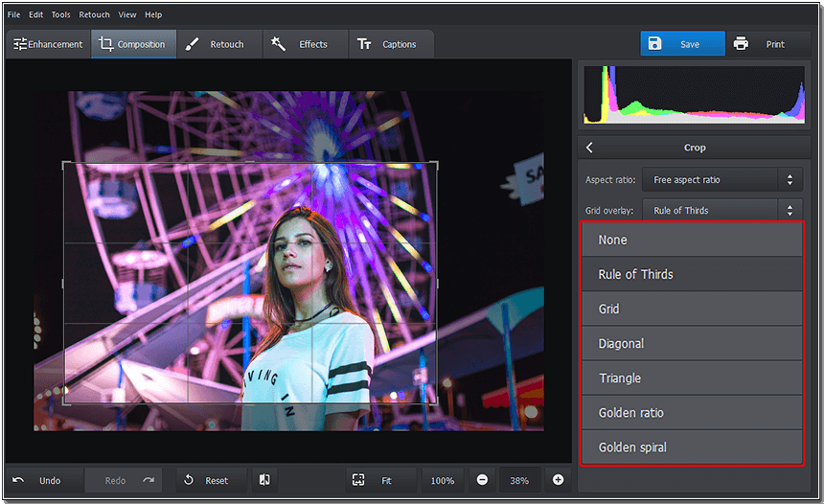Click the Undo arrow icon
The image size is (824, 504).
[x=18, y=480]
